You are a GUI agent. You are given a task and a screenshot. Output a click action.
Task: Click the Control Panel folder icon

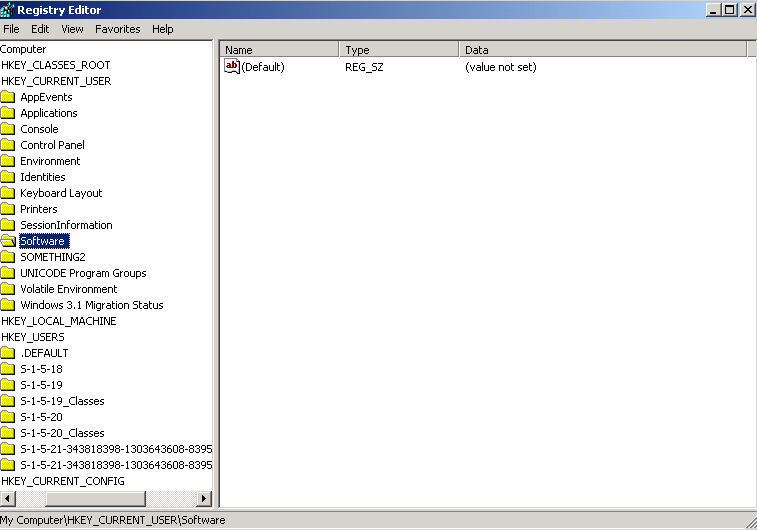8,145
